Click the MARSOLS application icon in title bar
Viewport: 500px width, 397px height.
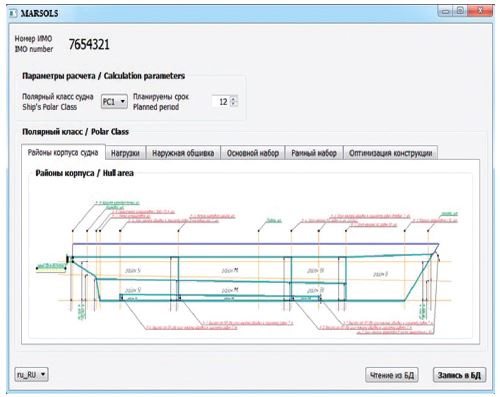13,13
